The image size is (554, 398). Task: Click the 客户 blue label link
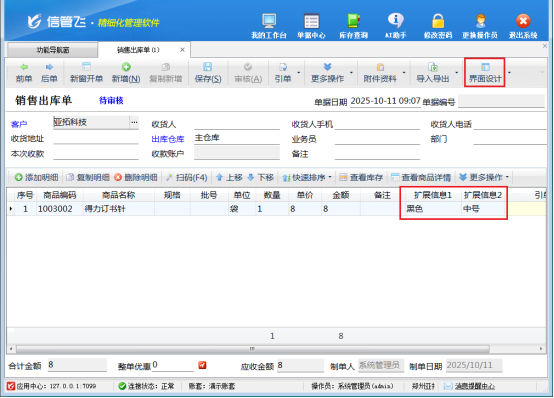coord(19,124)
